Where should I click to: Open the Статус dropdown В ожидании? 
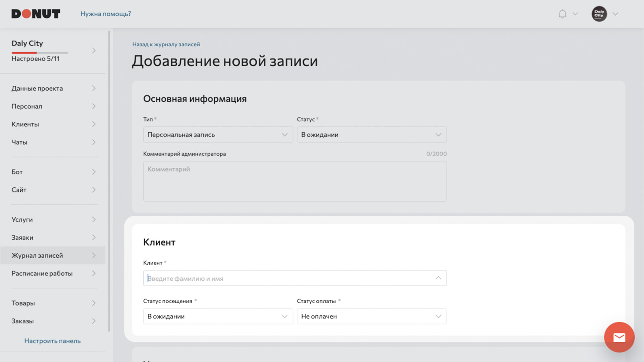(x=372, y=134)
